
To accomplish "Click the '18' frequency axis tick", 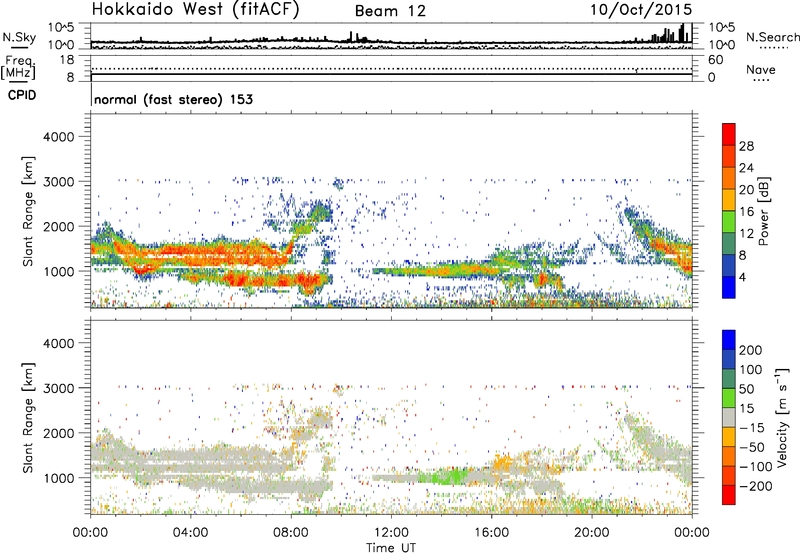I will 67,60.
